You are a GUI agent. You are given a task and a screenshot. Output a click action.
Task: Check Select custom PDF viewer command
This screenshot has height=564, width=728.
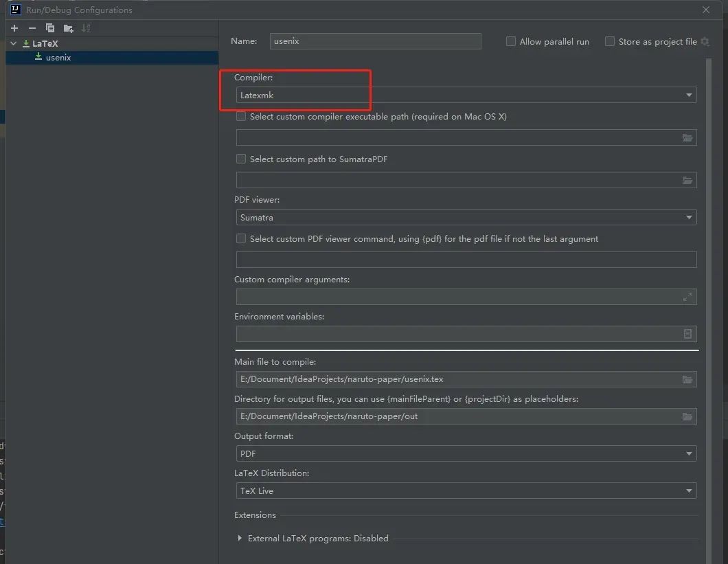(241, 238)
